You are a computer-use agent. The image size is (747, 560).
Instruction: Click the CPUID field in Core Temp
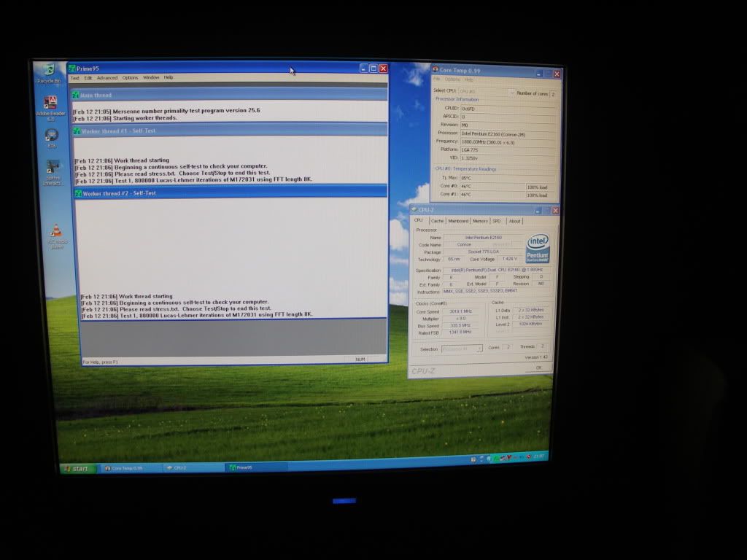(x=508, y=109)
